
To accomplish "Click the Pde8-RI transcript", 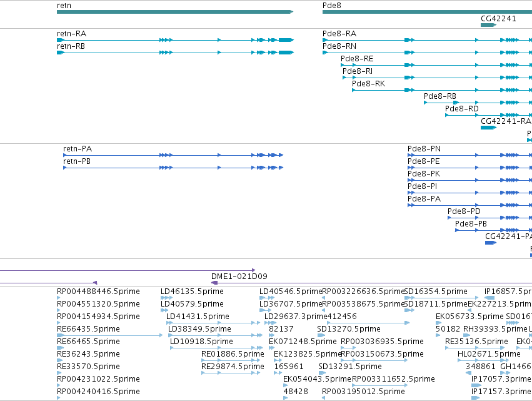I will pyautogui.click(x=438, y=78).
